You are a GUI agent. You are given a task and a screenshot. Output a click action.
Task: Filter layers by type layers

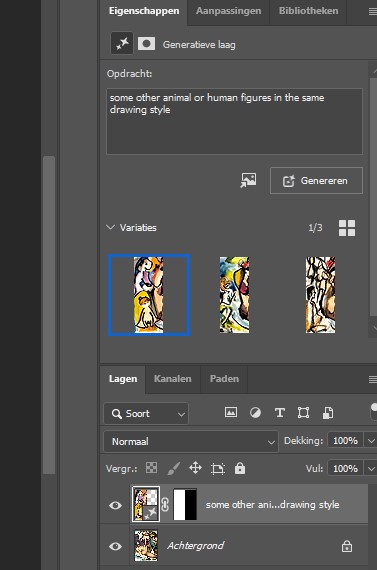click(x=280, y=413)
